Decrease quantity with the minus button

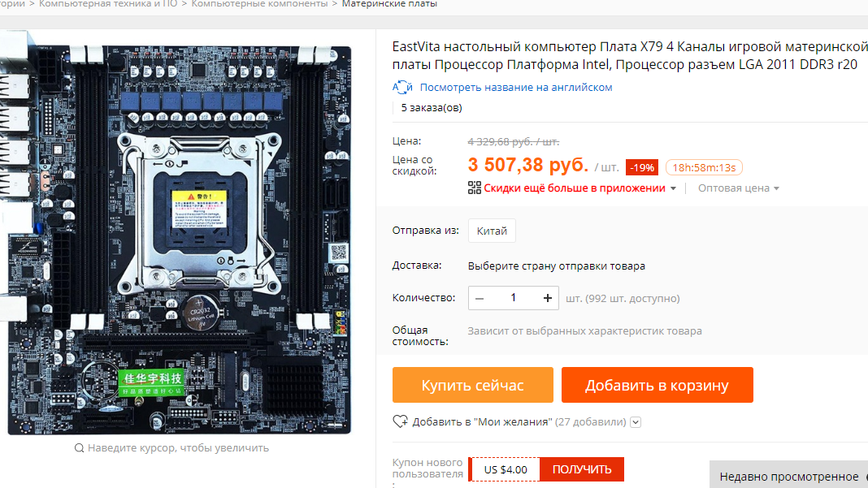[480, 298]
